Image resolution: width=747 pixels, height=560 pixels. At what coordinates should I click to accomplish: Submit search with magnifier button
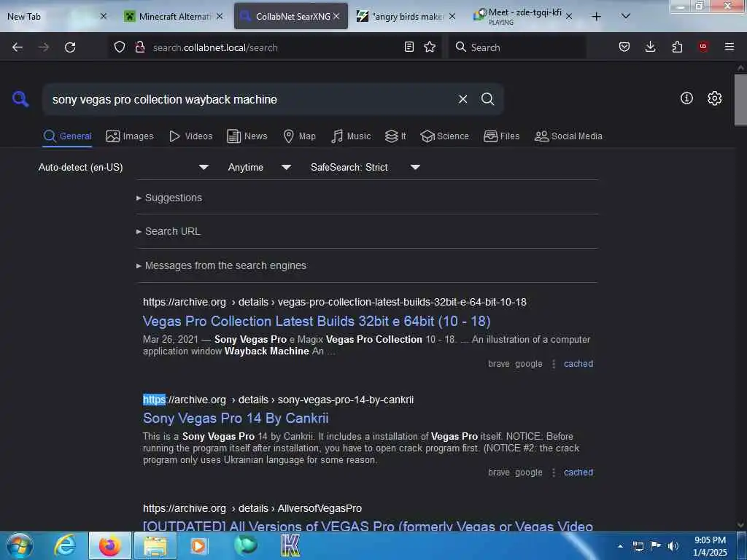[487, 99]
